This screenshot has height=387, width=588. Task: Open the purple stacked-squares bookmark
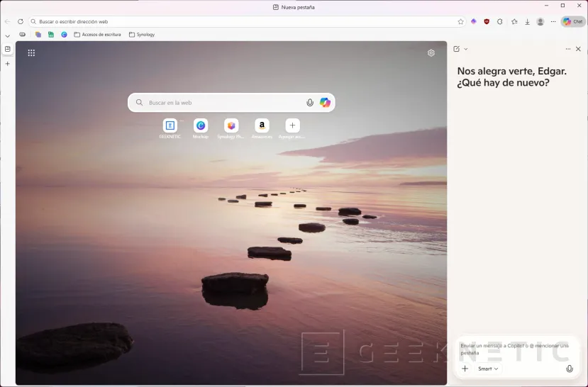click(x=38, y=35)
